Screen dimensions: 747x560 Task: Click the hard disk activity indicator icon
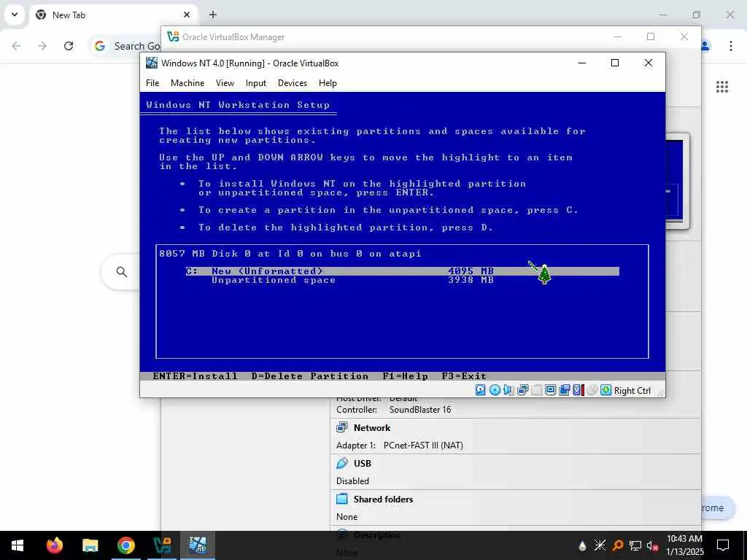[x=481, y=391]
